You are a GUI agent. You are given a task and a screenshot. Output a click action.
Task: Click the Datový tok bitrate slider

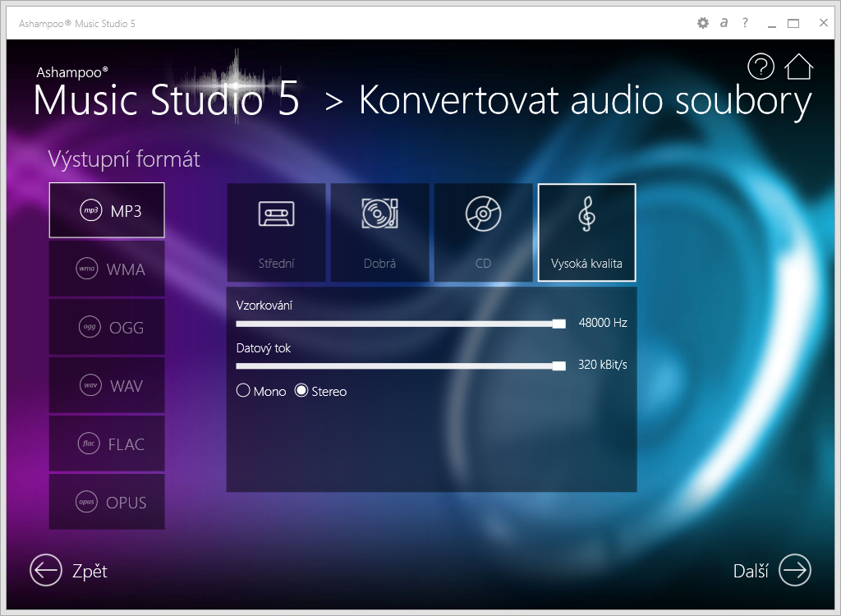click(x=401, y=366)
